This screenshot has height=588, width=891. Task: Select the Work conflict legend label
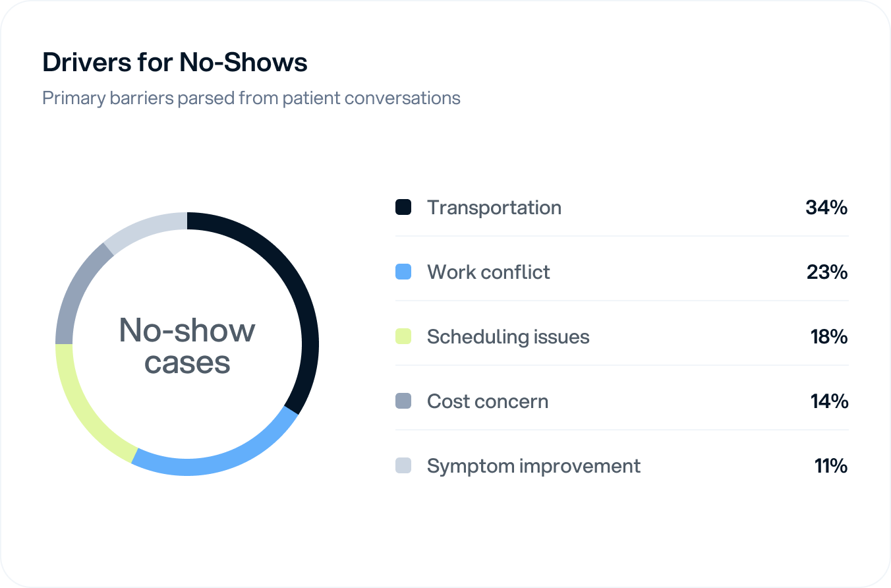tap(488, 272)
